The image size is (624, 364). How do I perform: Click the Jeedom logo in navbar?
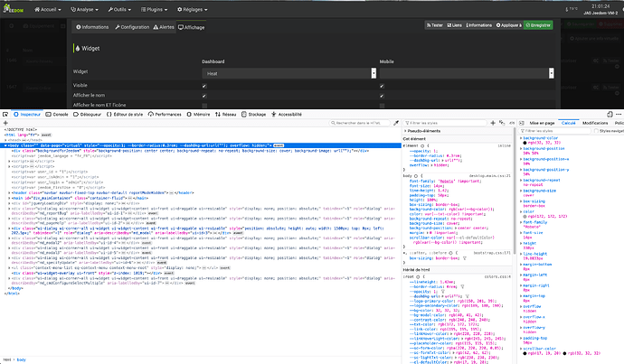click(14, 9)
